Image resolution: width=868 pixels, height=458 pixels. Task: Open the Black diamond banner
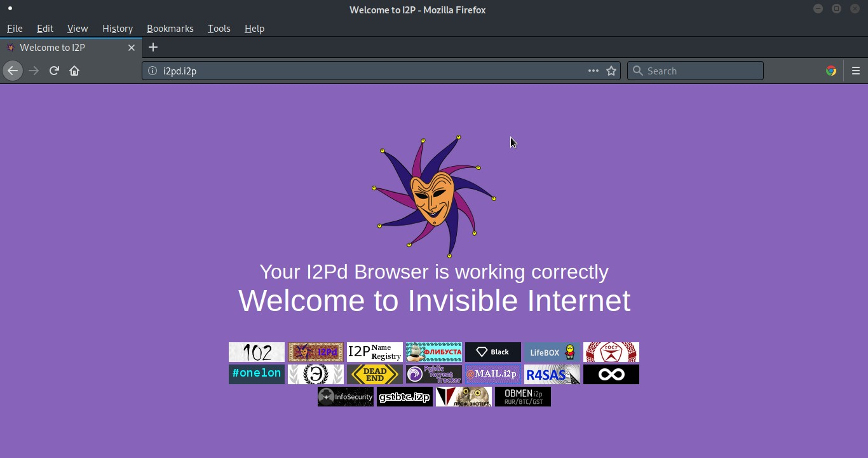[x=493, y=352]
